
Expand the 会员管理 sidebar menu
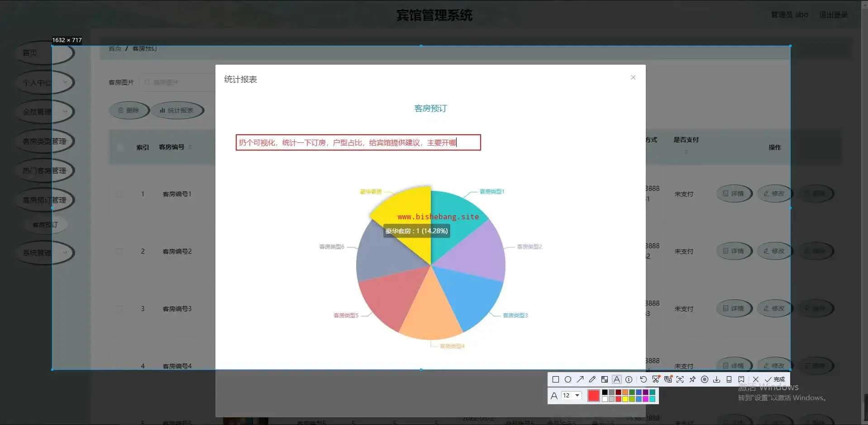pyautogui.click(x=44, y=112)
